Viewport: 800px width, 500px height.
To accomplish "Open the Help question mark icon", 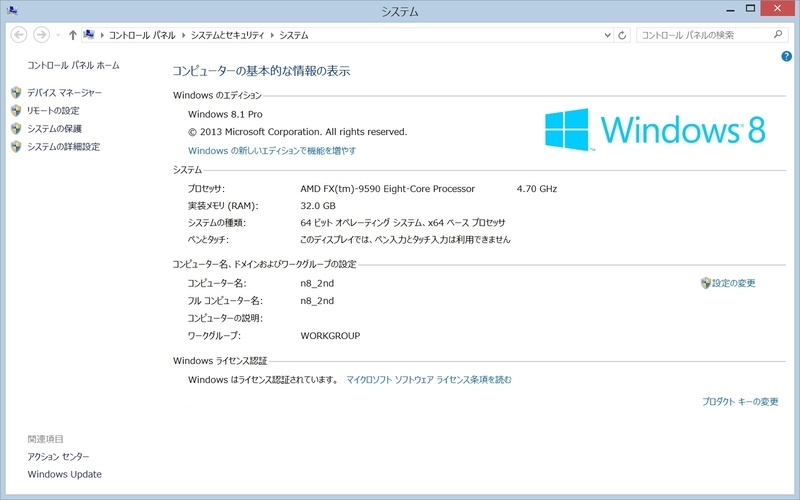I will pyautogui.click(x=786, y=56).
